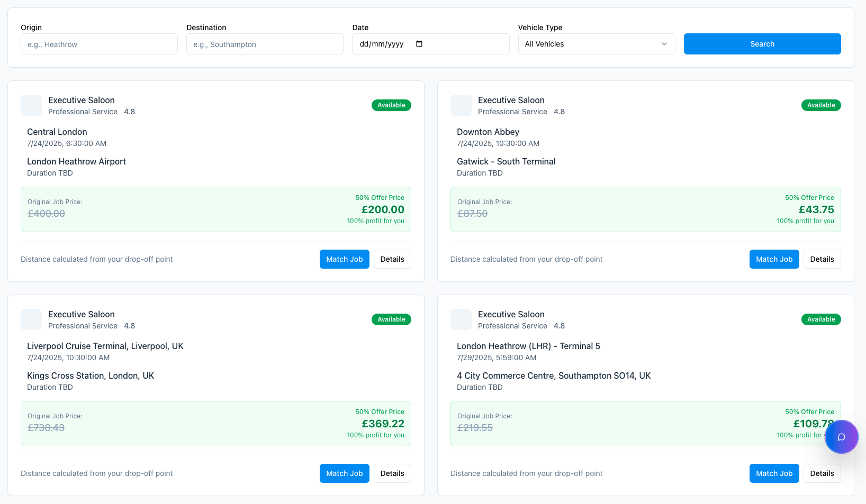
Task: View Details for Central London job
Action: point(392,259)
